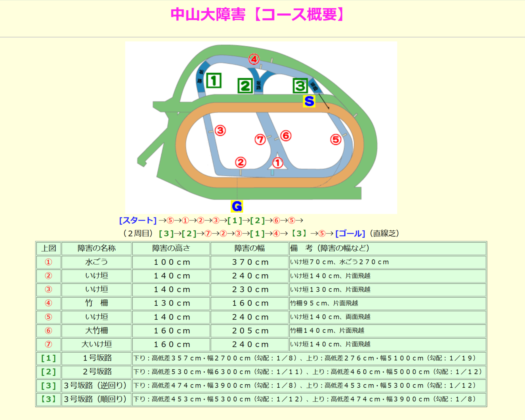Click the 障害の名称 table header cell
This screenshot has height=420, width=525.
[97, 248]
